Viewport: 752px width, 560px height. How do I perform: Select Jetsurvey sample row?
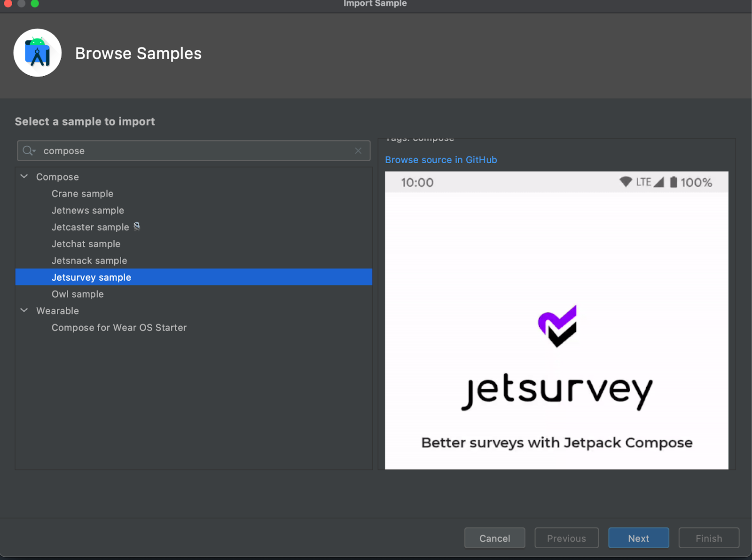194,277
